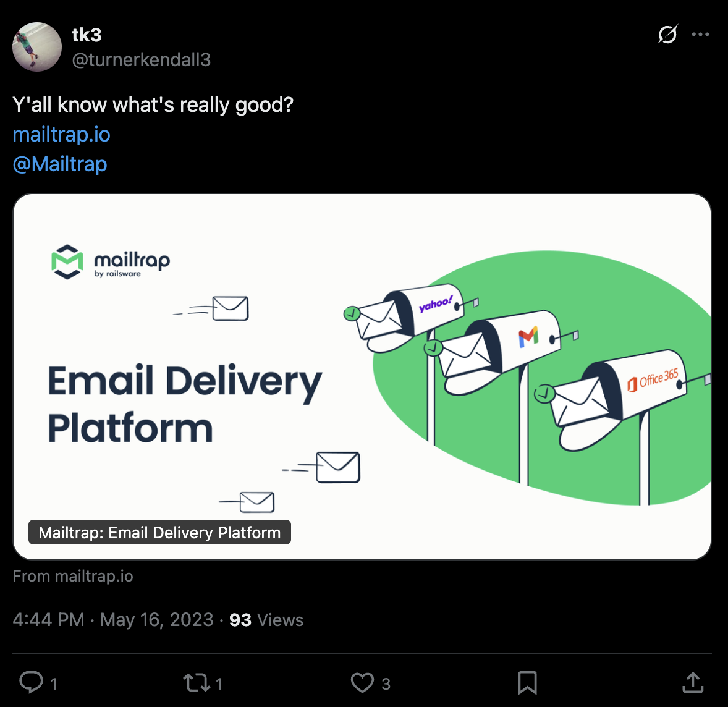Click the handle @turnerkendall3

(142, 60)
